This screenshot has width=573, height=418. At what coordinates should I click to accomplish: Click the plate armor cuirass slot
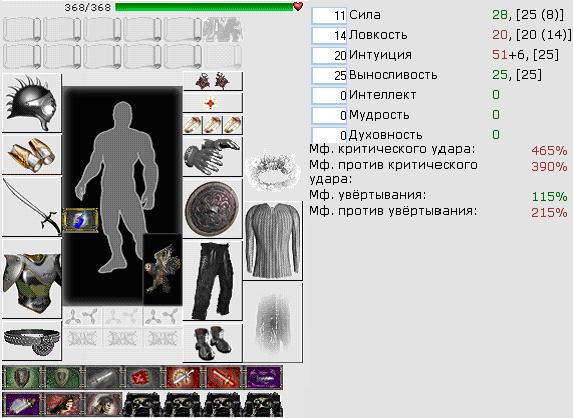click(x=32, y=278)
